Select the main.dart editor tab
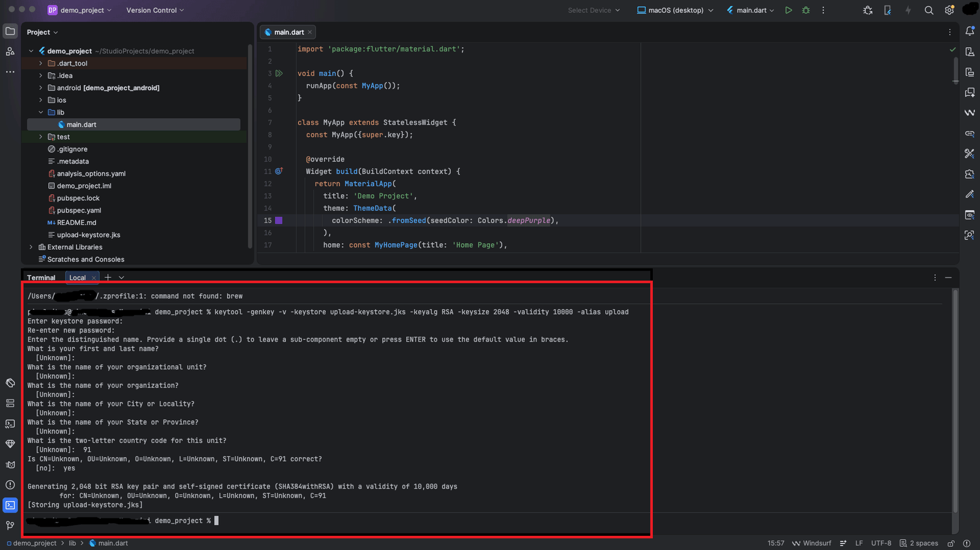Screen dimensions: 980x550 [x=288, y=32]
